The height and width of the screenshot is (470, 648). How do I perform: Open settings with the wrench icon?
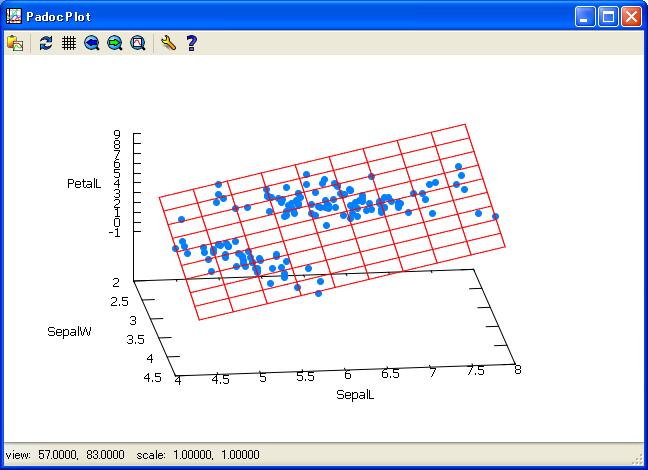pos(168,43)
